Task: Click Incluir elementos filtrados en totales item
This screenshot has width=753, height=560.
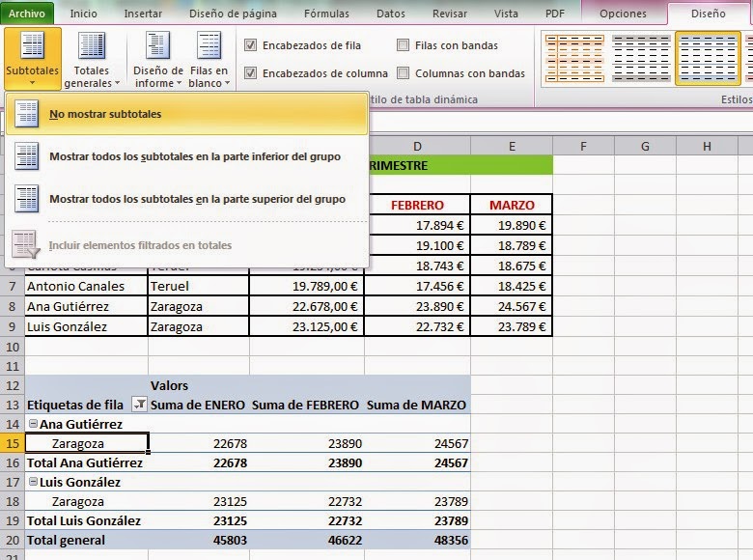Action: click(187, 245)
